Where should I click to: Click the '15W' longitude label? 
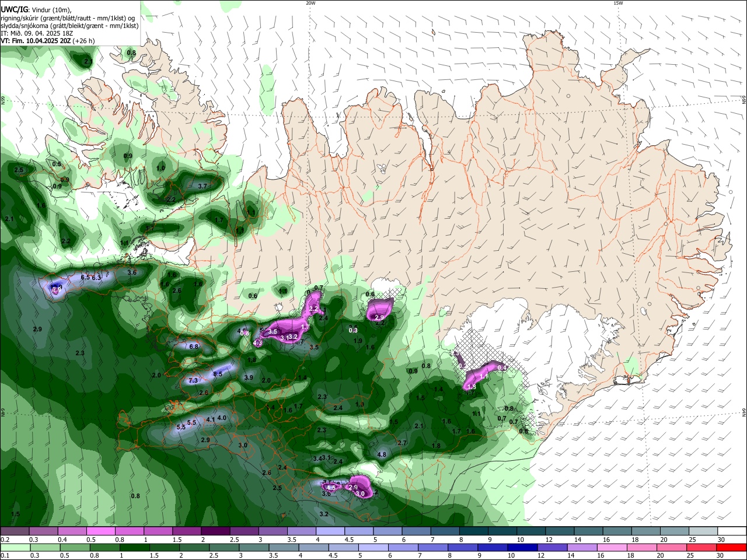click(618, 3)
